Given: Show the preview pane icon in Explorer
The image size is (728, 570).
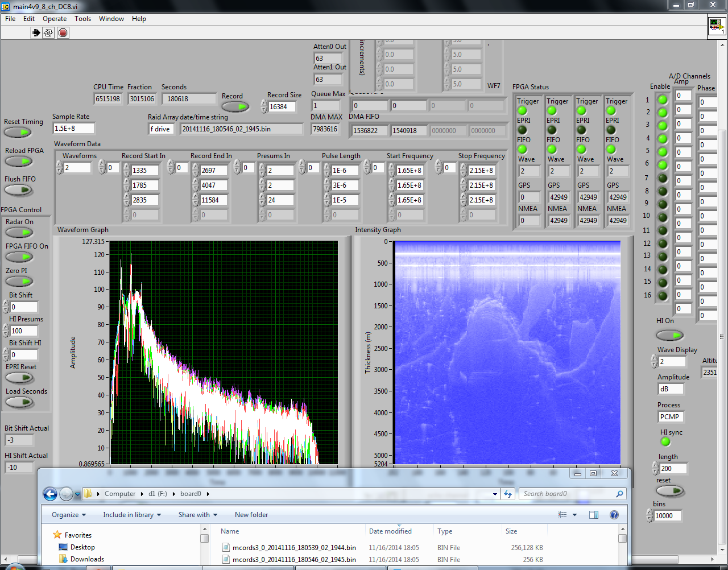Looking at the screenshot, I should [593, 515].
